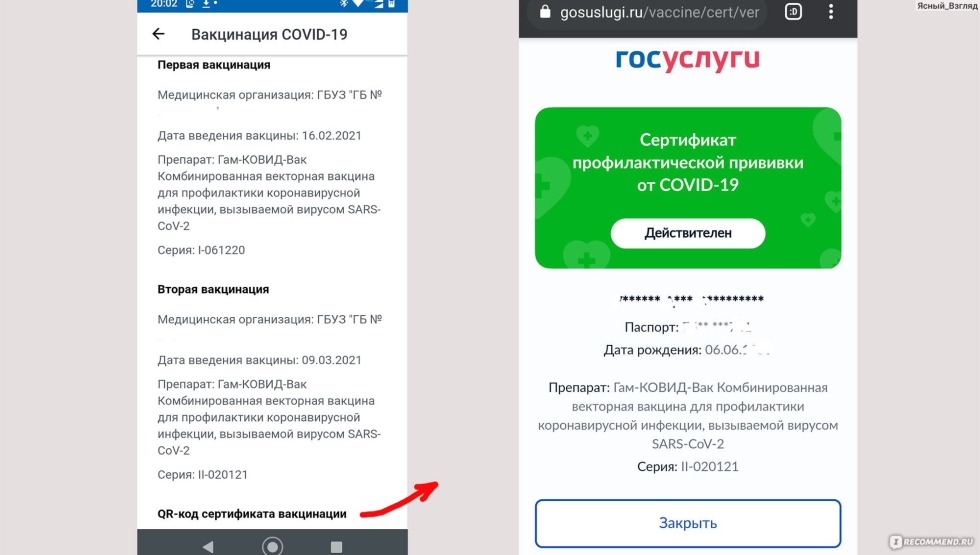980x555 pixels.
Task: Tap the series number I-061220
Action: click(221, 250)
